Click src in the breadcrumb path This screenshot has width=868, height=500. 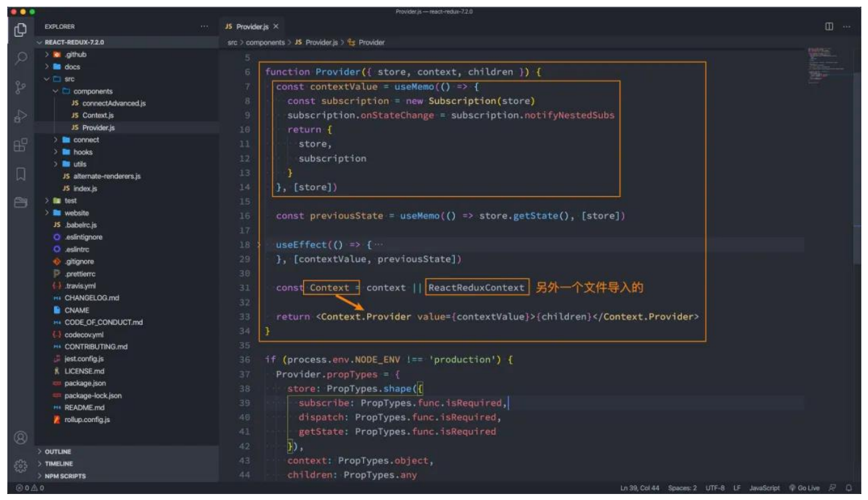coord(232,43)
